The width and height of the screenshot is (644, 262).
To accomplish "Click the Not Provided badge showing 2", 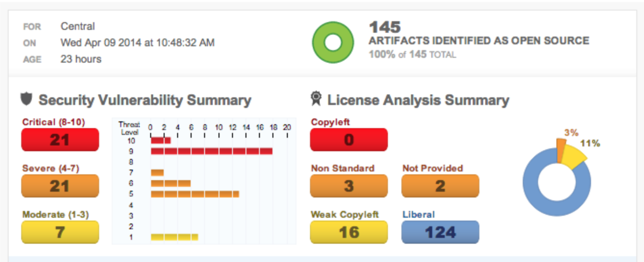I will pos(440,186).
